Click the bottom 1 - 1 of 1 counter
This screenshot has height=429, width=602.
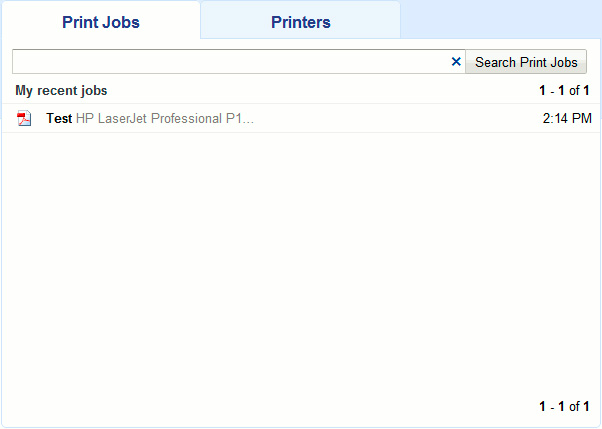coord(564,406)
